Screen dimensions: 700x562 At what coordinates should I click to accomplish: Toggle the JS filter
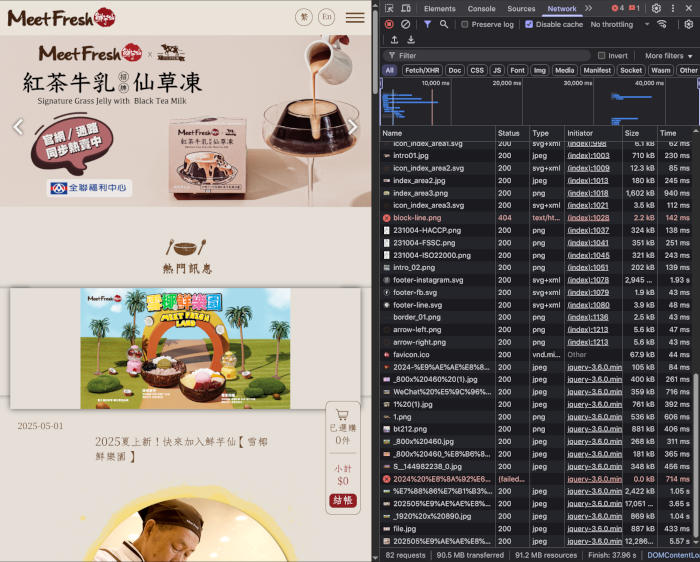497,70
